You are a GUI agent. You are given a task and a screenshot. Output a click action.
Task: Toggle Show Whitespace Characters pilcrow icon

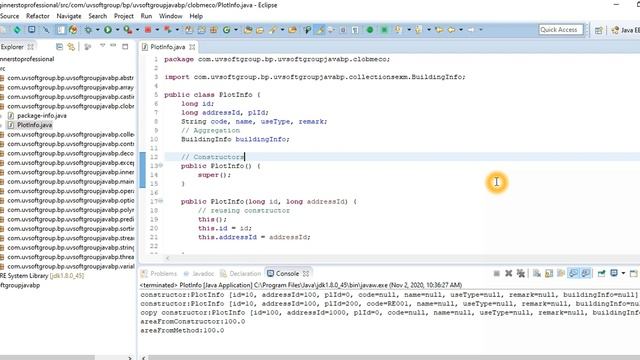click(x=355, y=30)
